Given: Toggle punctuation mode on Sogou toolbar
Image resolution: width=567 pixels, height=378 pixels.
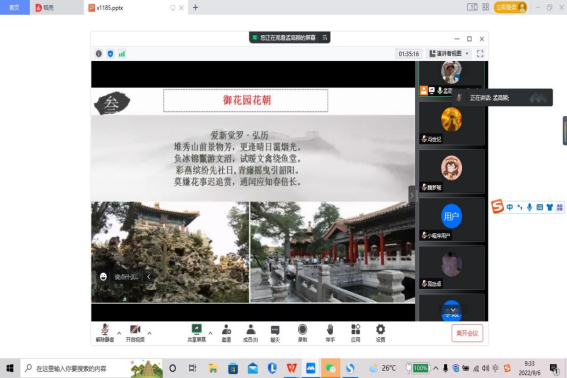Looking at the screenshot, I should coord(520,207).
